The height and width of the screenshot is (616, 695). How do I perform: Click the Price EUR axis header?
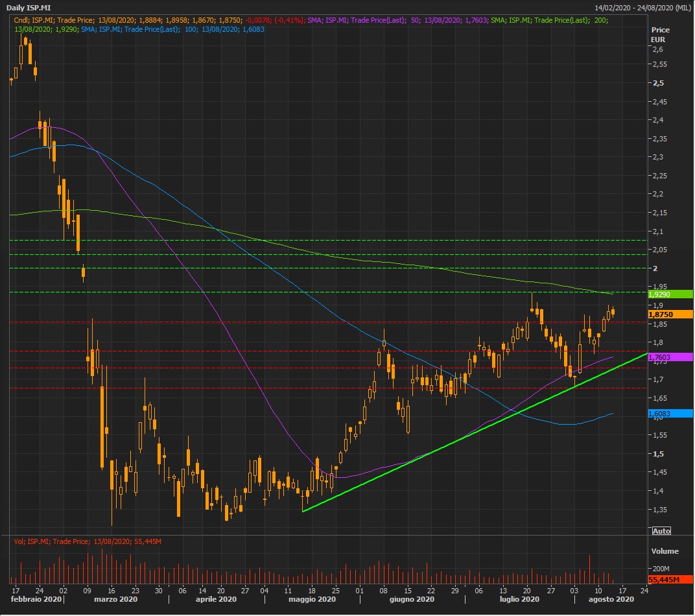(660, 34)
